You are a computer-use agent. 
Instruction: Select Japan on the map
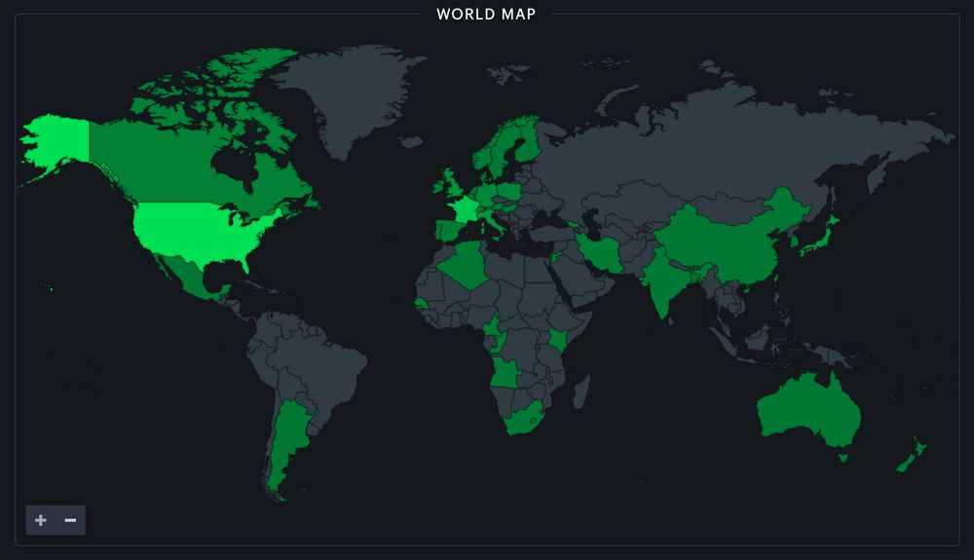tap(823, 239)
